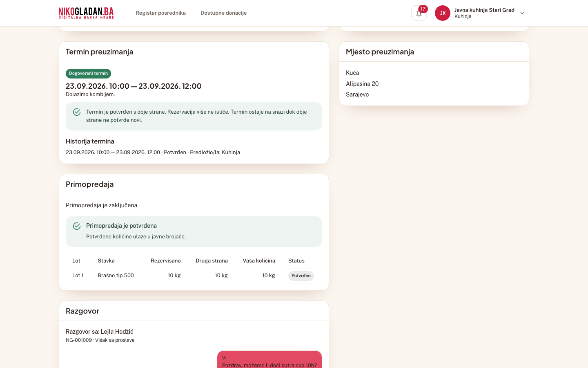
Task: Click Javna kuhinja Stari Grad account name
Action: pyautogui.click(x=484, y=10)
